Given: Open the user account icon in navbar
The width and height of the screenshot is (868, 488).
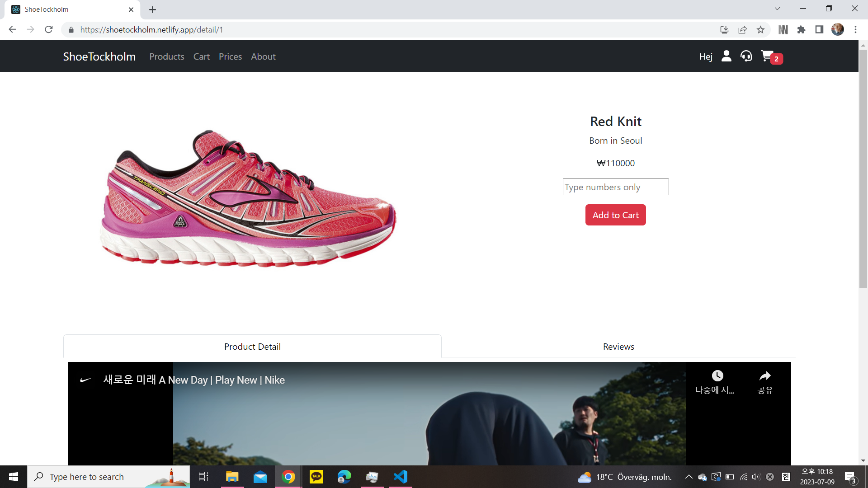Looking at the screenshot, I should tap(726, 56).
